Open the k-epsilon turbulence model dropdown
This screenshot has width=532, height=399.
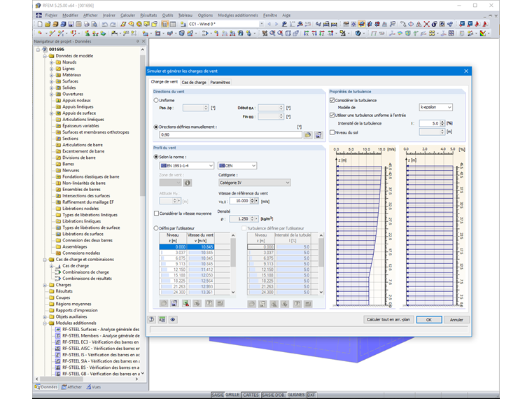[435, 107]
